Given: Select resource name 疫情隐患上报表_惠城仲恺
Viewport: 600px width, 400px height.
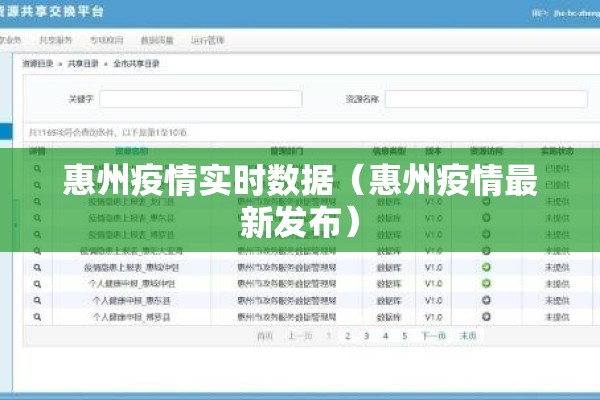Looking at the screenshot, I should point(131,268).
